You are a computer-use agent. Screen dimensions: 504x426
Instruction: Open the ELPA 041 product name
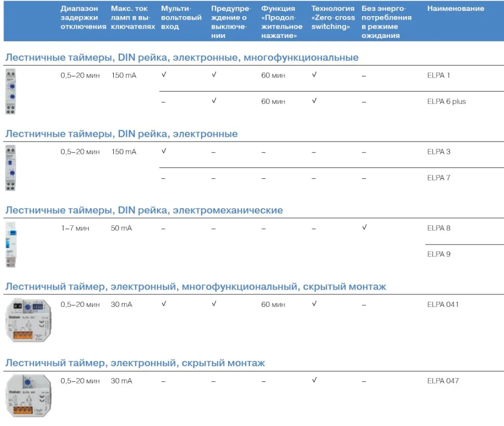coord(443,304)
